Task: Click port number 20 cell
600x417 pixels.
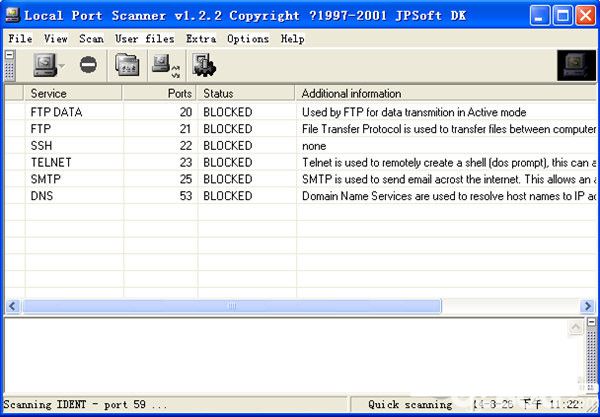Action: tap(186, 112)
